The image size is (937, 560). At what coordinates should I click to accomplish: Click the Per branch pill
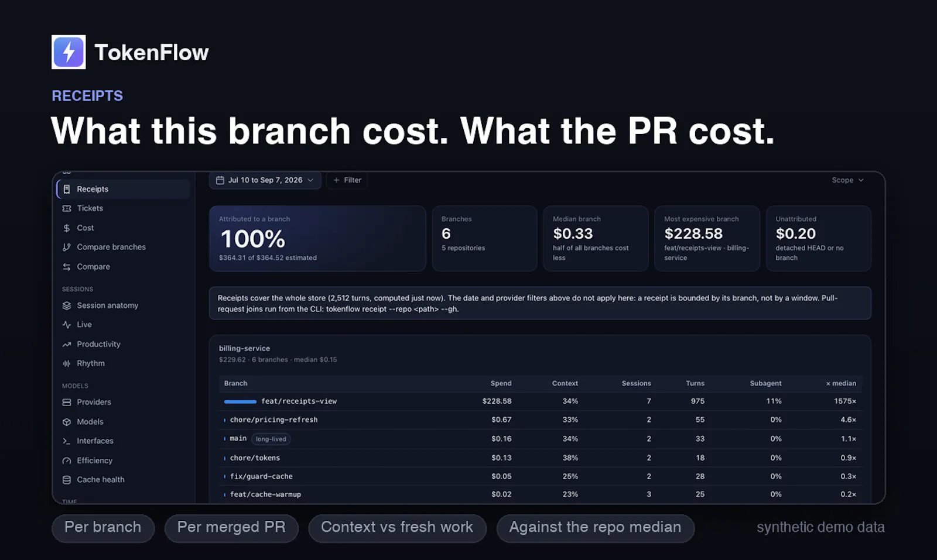coord(103,528)
